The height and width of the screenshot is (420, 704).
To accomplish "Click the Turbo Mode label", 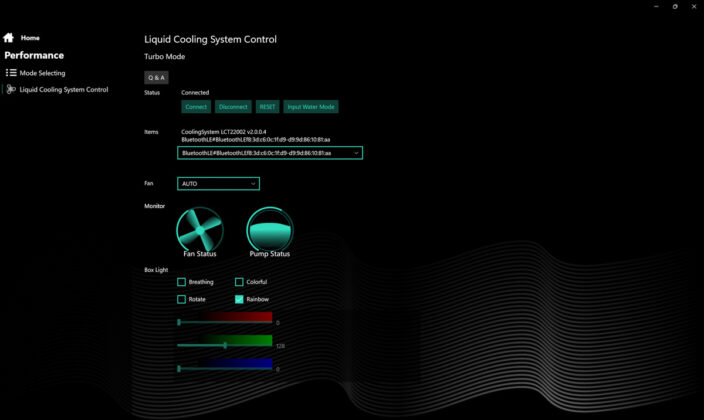I will coord(164,57).
